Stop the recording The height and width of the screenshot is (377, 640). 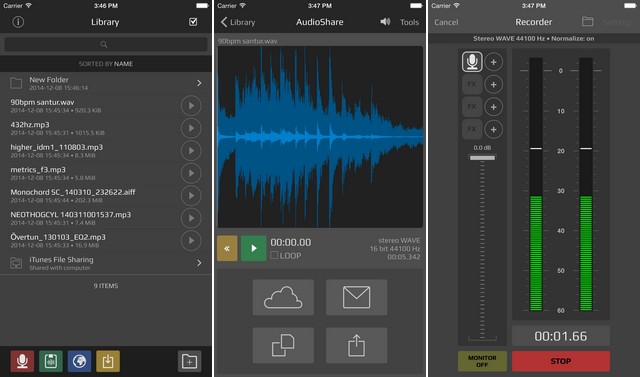click(561, 361)
